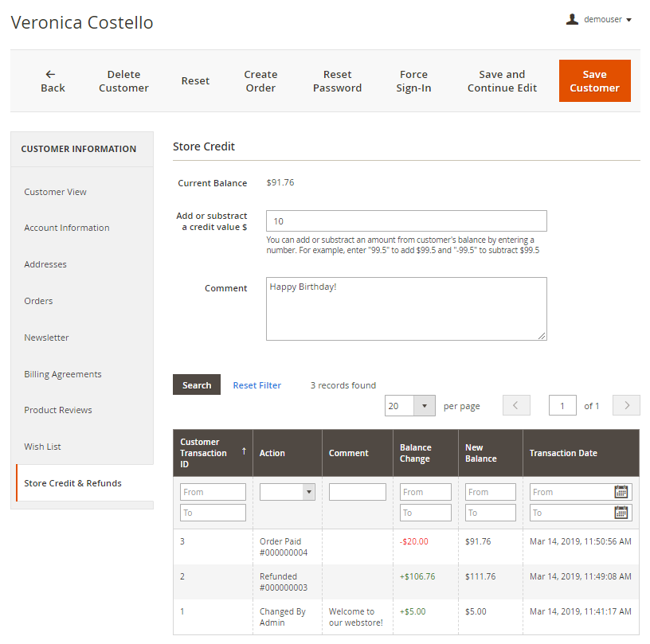Sort by Customer Transaction ID arrow
The width and height of the screenshot is (650, 644).
244,451
